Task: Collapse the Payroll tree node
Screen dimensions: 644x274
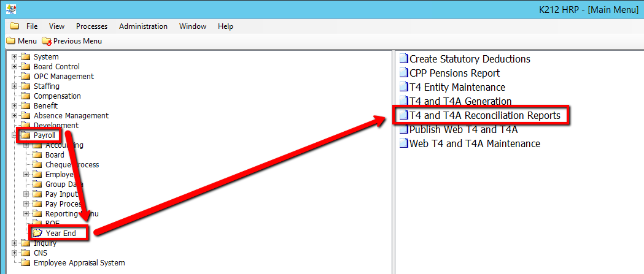Action: [15, 135]
